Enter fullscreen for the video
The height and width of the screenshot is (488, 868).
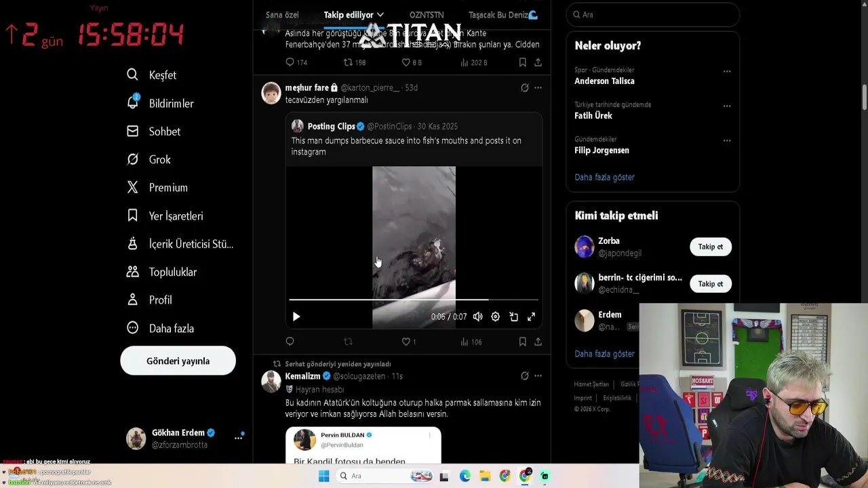[531, 317]
